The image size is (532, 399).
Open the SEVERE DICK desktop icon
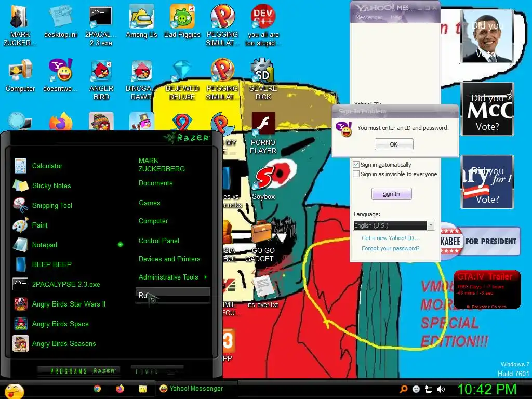point(263,79)
